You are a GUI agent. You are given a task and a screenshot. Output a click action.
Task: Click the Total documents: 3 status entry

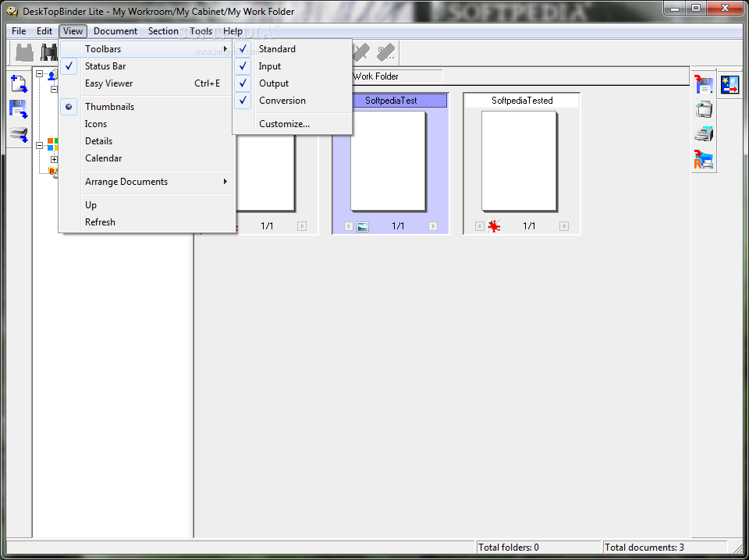(665, 548)
